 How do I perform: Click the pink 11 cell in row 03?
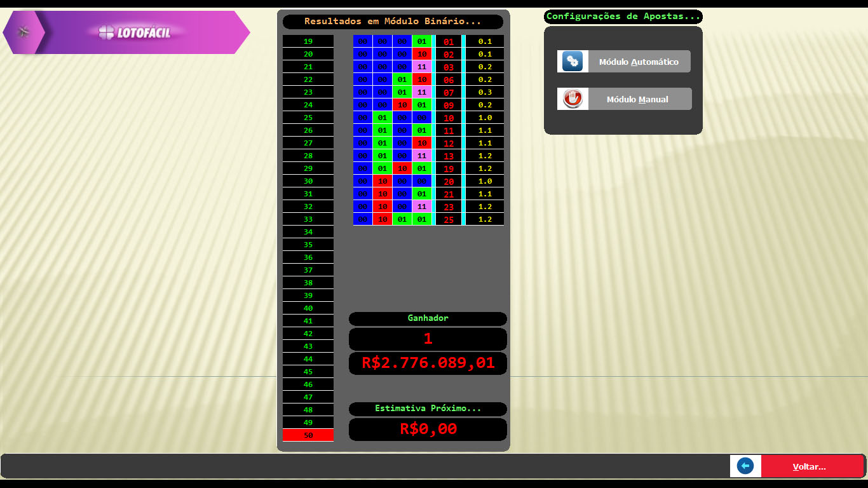click(x=421, y=67)
